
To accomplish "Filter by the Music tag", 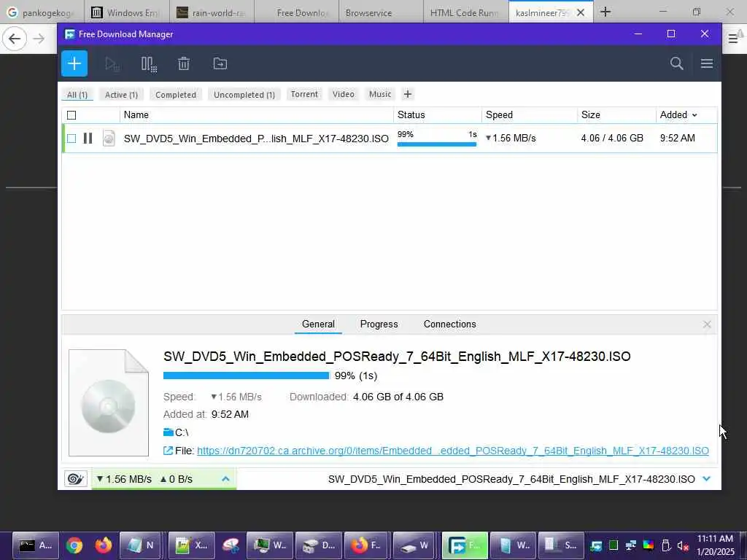I will tap(380, 94).
